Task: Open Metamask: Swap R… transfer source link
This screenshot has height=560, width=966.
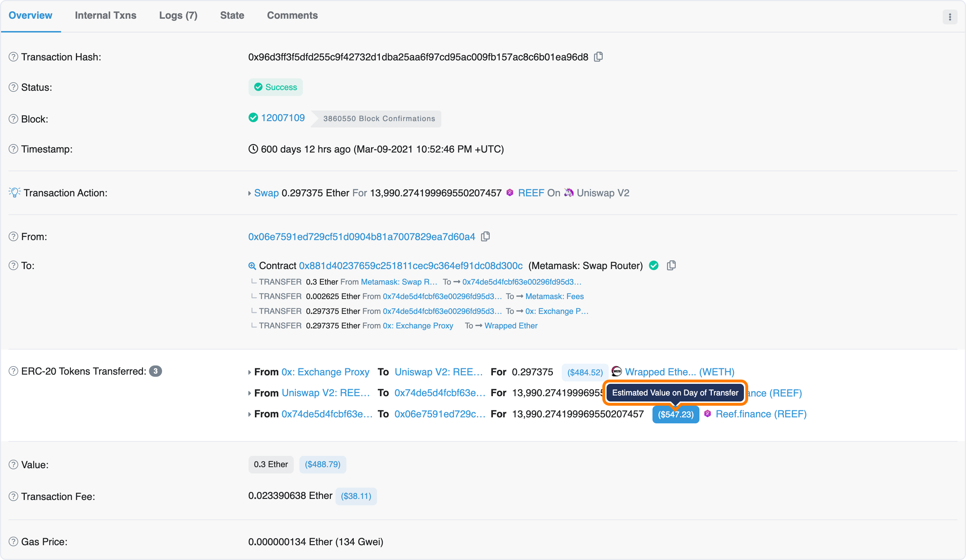Action: tap(399, 282)
